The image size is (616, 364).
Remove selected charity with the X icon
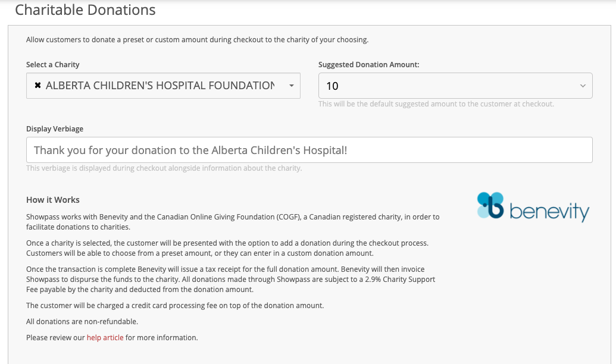[37, 85]
